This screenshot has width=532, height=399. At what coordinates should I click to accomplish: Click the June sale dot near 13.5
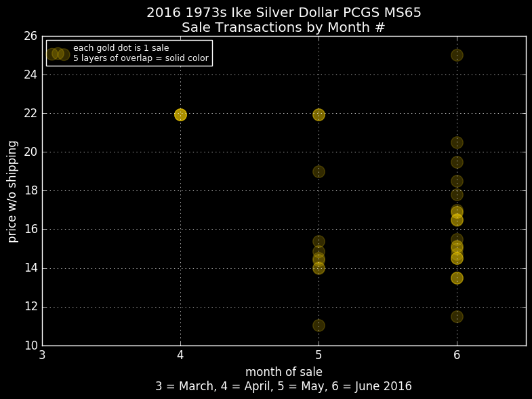[457, 278]
